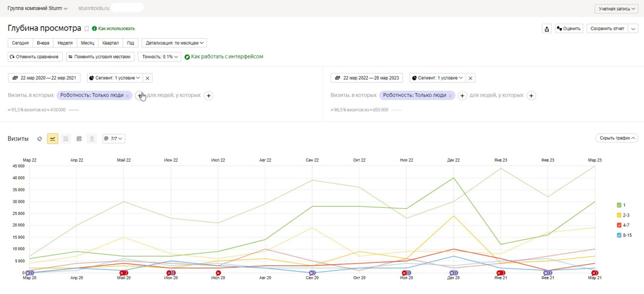Add visit condition plus in right segment
Viewport: 644px width, 294px height.
(462, 95)
